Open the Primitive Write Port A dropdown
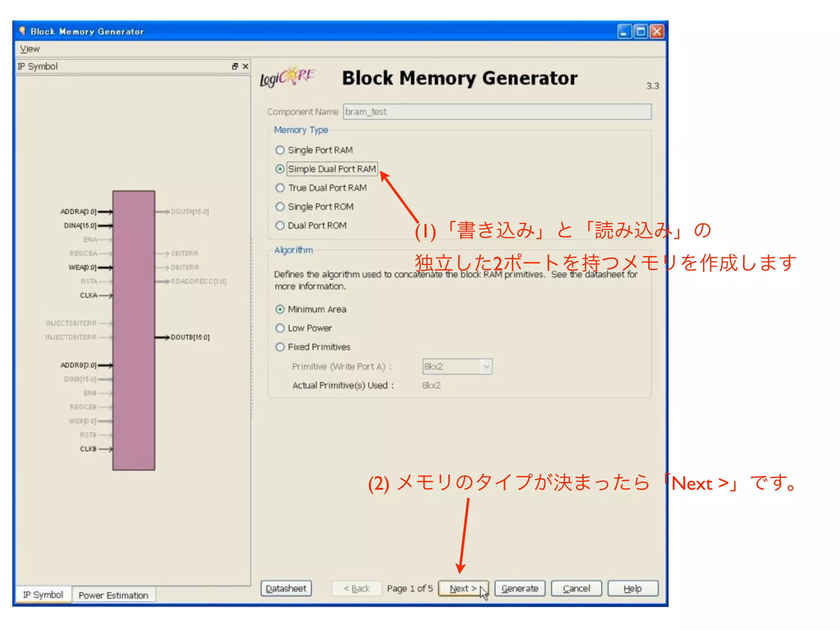Viewport: 840px width, 630px height. [x=486, y=367]
